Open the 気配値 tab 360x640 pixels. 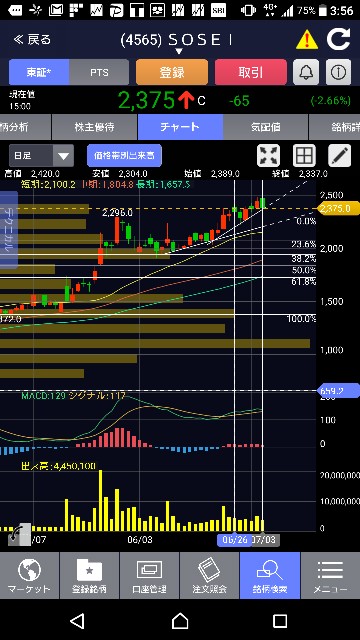pos(265,127)
